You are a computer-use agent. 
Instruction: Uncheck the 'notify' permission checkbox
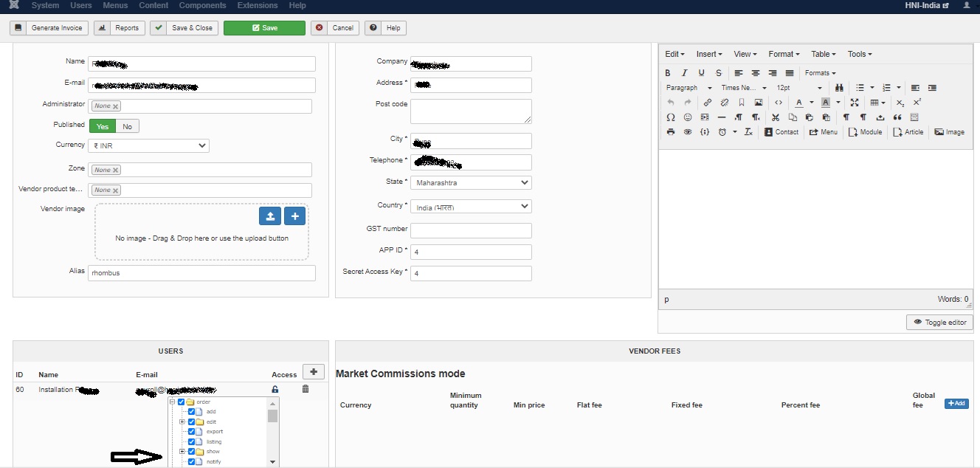(x=192, y=461)
